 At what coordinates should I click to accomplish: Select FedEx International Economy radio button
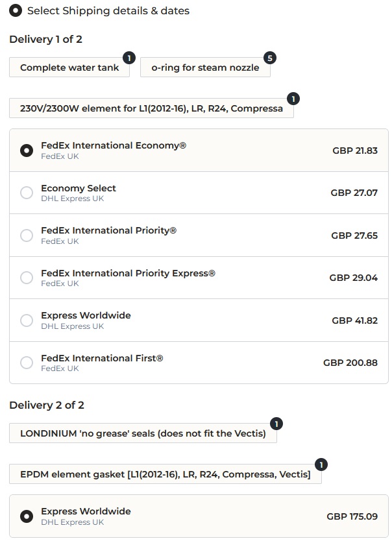[27, 151]
